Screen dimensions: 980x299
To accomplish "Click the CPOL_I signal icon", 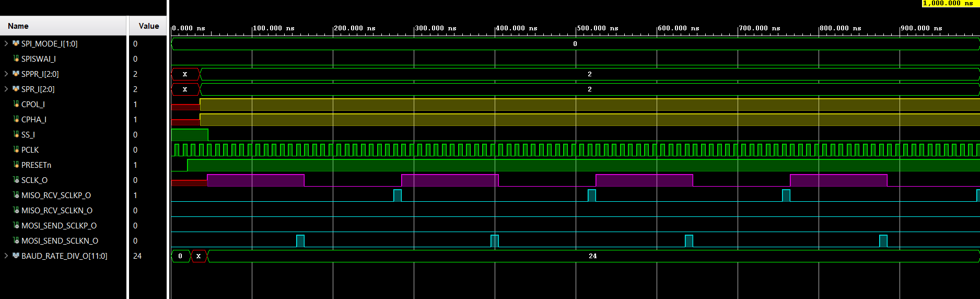I will (16, 105).
